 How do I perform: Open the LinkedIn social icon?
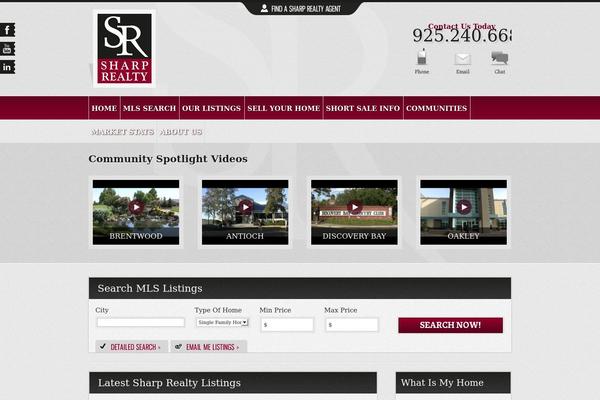pos(7,67)
